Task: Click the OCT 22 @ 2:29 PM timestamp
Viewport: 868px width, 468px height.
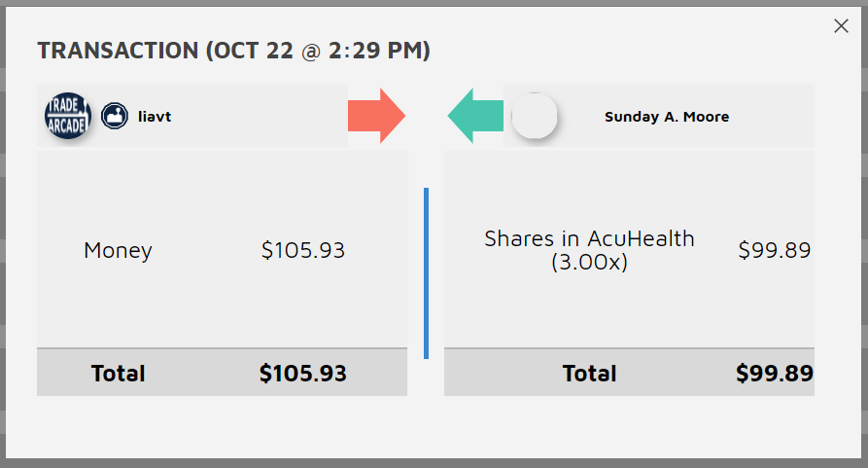Action: click(319, 51)
